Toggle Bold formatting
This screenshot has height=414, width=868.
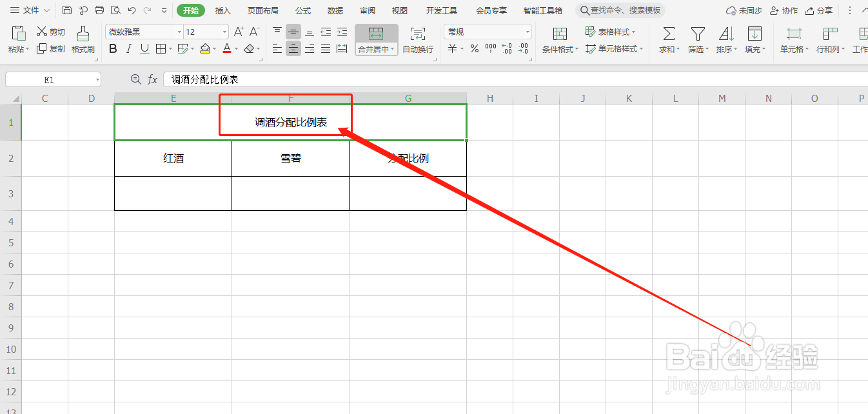113,48
